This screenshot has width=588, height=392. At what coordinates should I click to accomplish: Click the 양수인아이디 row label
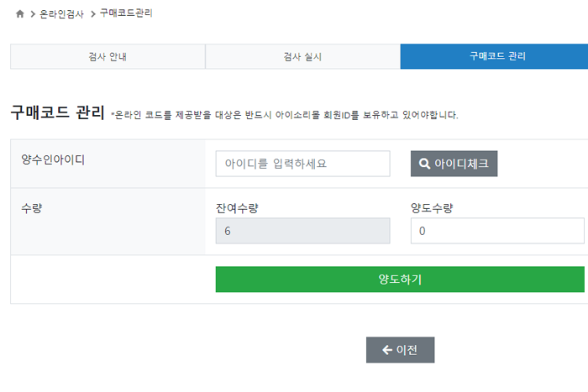pyautogui.click(x=53, y=160)
